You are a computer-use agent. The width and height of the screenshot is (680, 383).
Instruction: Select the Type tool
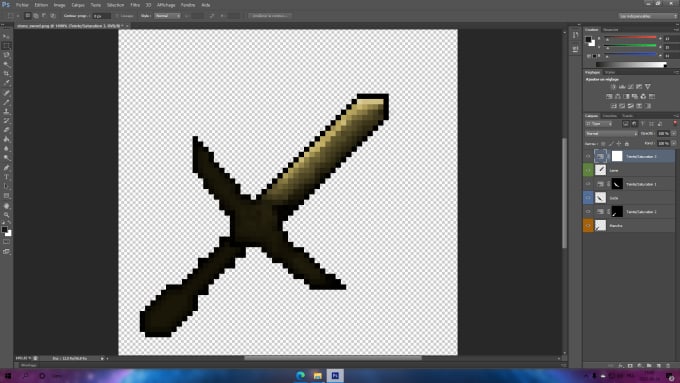pos(7,177)
